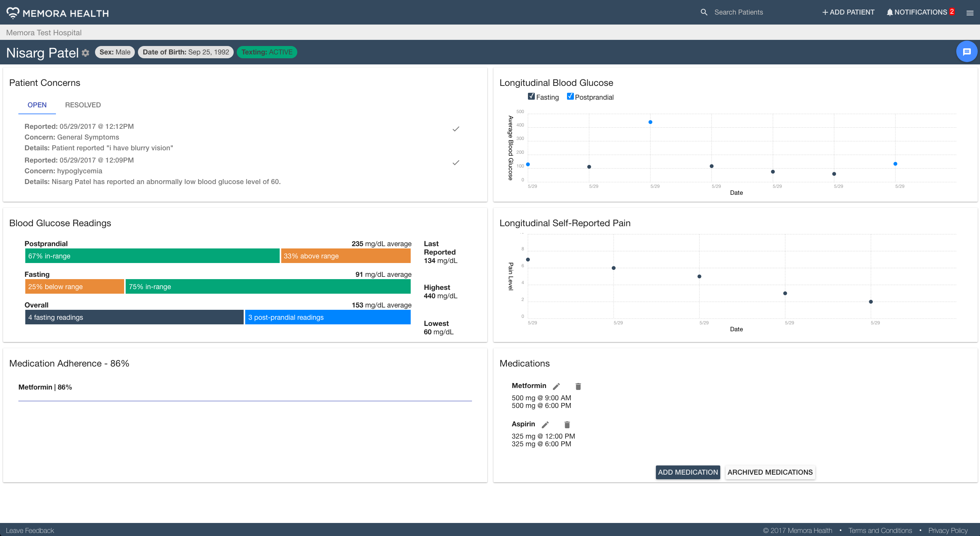The image size is (980, 536).
Task: Click the patient settings gear icon
Action: click(x=85, y=53)
